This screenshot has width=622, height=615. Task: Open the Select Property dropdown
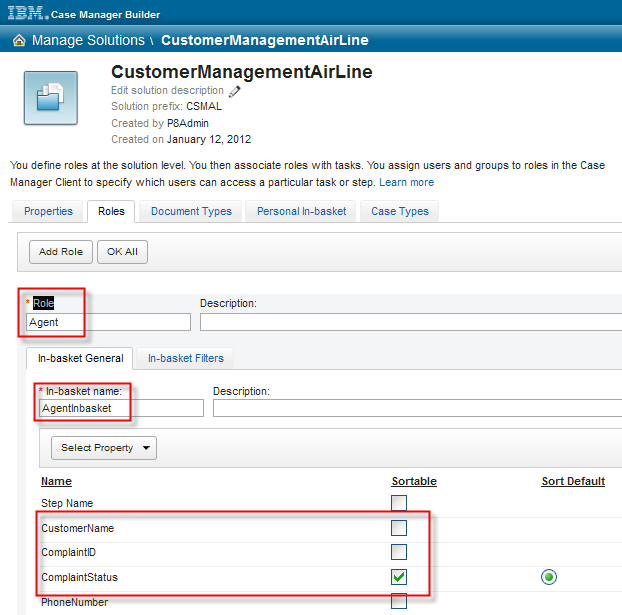tap(104, 448)
